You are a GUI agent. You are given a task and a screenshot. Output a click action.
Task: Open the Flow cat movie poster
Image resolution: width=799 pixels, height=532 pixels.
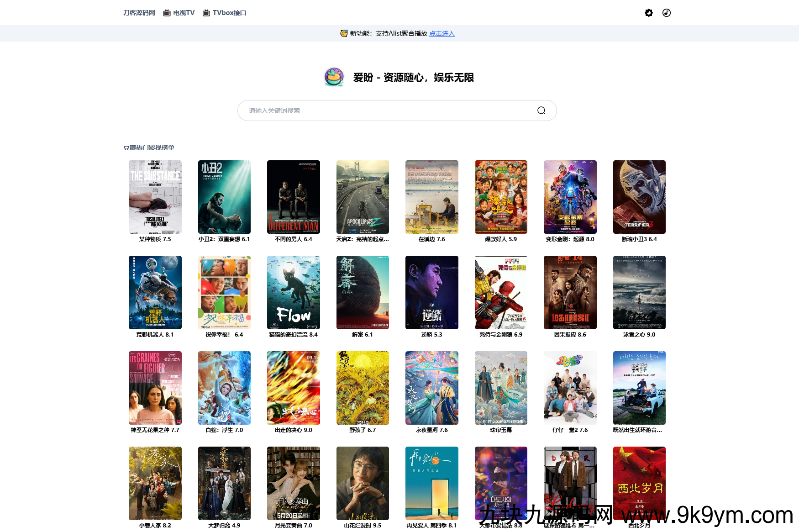tap(293, 292)
